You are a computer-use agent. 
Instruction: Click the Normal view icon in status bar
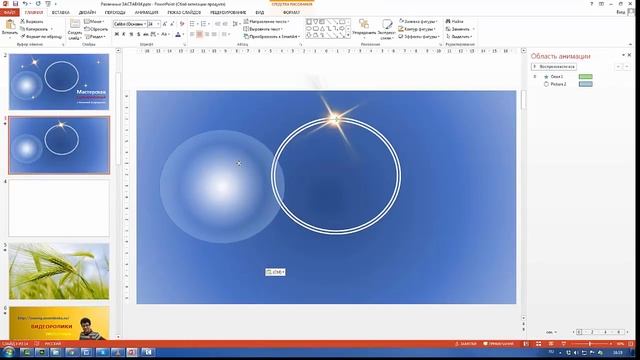pyautogui.click(x=526, y=344)
